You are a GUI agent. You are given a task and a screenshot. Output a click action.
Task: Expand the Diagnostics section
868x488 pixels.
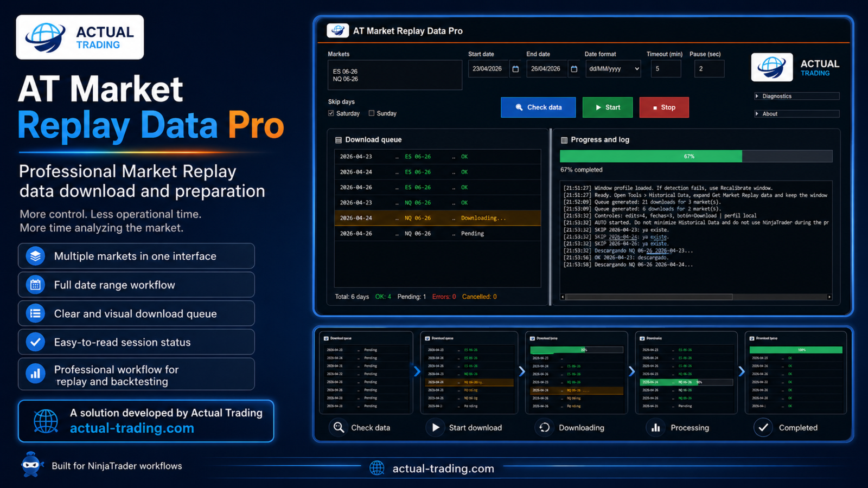click(x=796, y=96)
